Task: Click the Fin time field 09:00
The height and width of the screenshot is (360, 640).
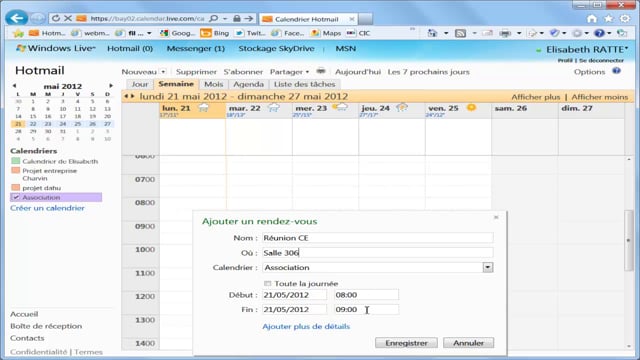Action: 366,309
